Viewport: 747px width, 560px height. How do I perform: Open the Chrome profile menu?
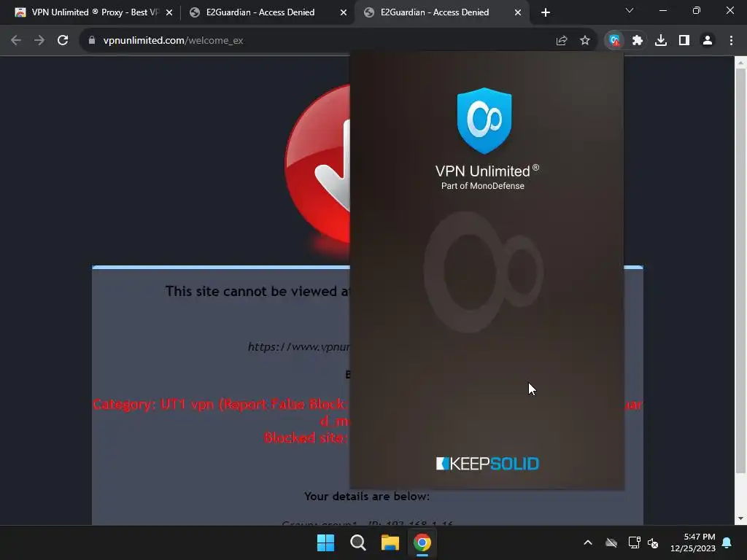[x=708, y=41]
